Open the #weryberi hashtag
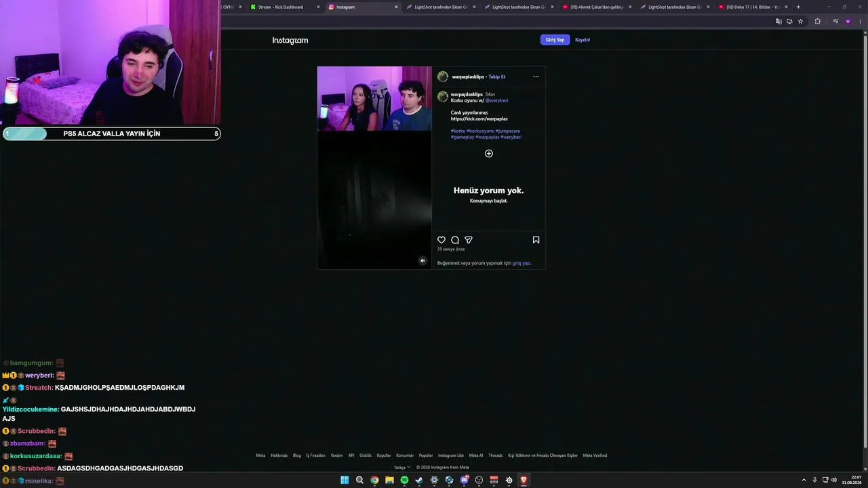 [x=511, y=137]
